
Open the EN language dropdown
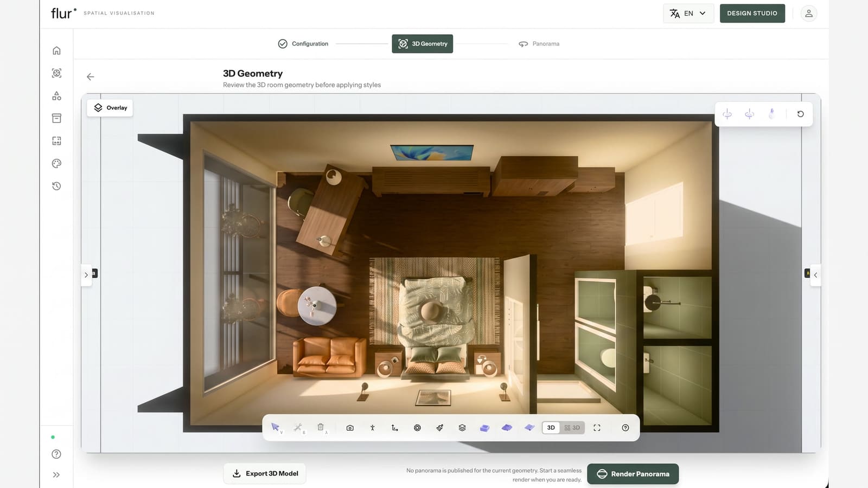coord(688,14)
